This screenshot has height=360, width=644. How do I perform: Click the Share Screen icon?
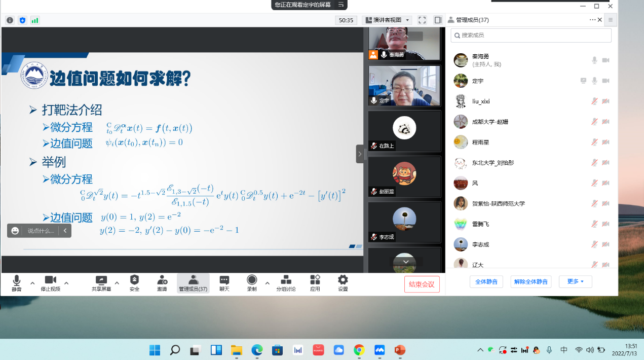point(101,280)
